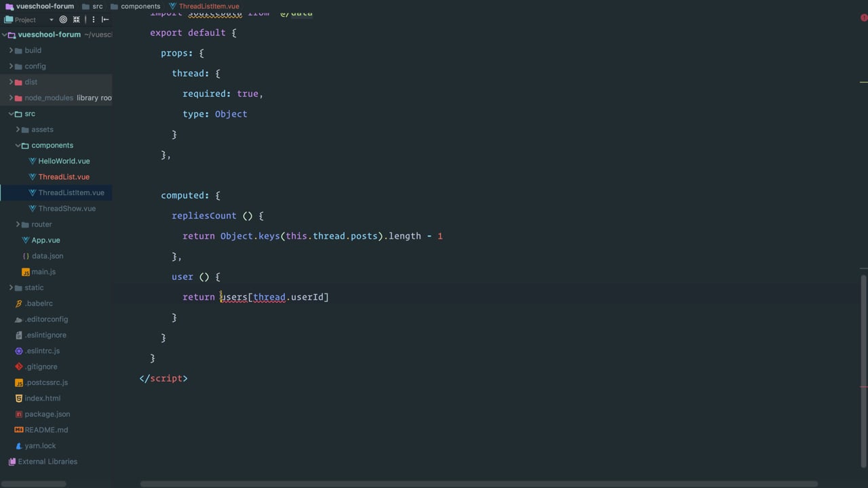Image resolution: width=868 pixels, height=488 pixels.
Task: Click the package.json file icon
Action: (19, 414)
